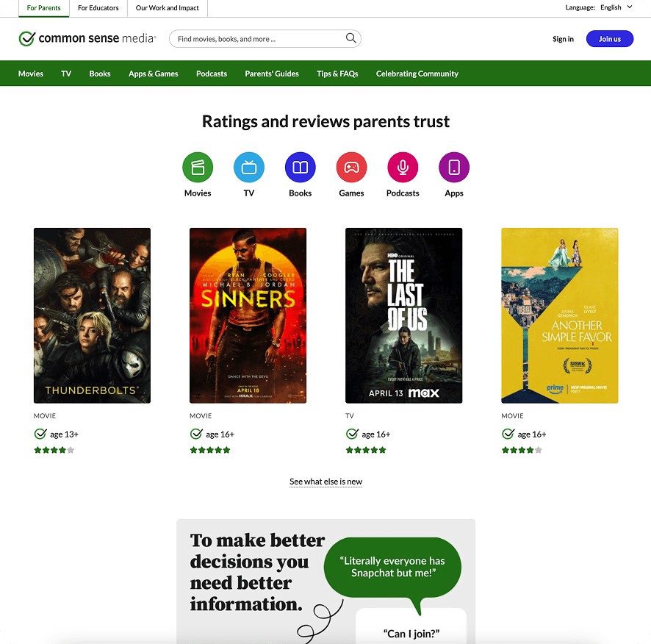Click the five-star rating under Sinners
651x644 pixels.
[x=210, y=450]
